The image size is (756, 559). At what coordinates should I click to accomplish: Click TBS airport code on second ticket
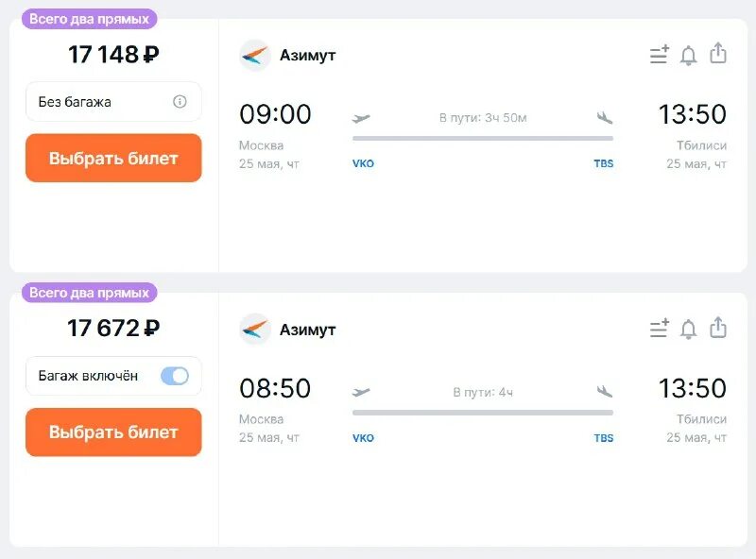click(603, 438)
